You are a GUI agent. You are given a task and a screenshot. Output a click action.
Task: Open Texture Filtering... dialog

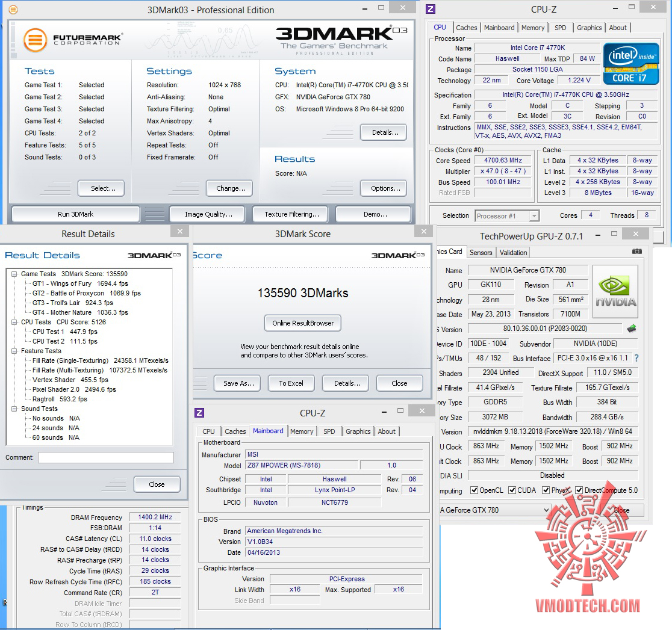tap(291, 214)
